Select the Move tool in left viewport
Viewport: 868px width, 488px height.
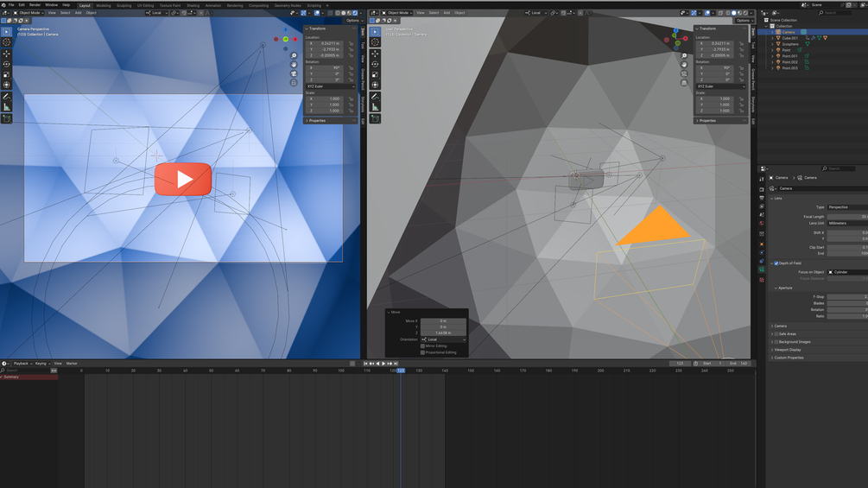(x=7, y=54)
